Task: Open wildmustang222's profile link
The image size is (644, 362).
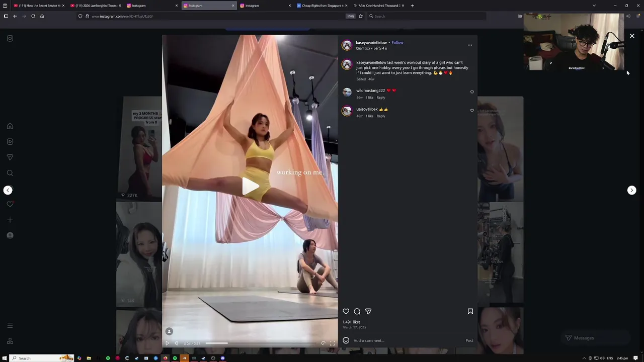Action: (x=370, y=90)
